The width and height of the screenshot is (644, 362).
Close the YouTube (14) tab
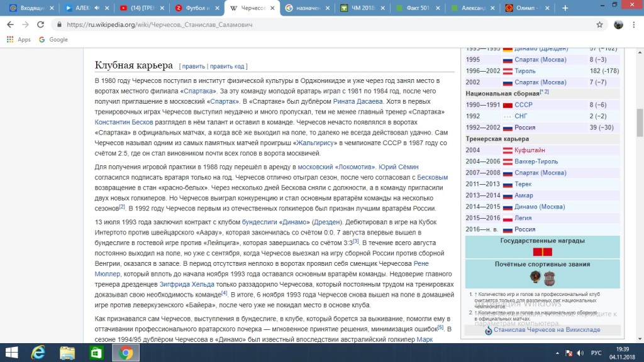[x=162, y=8]
